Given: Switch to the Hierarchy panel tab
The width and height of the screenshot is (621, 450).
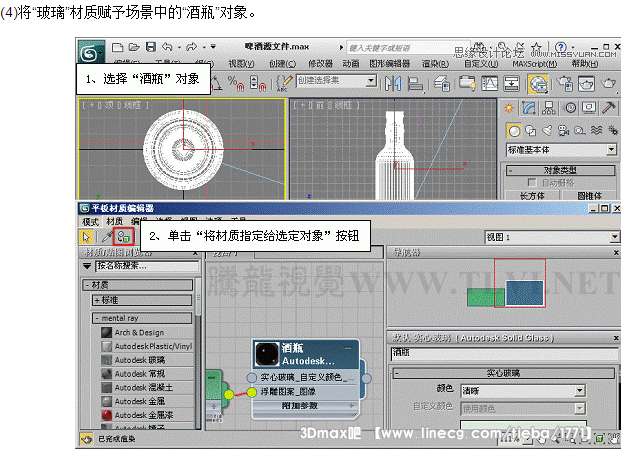Looking at the screenshot, I should [x=549, y=108].
